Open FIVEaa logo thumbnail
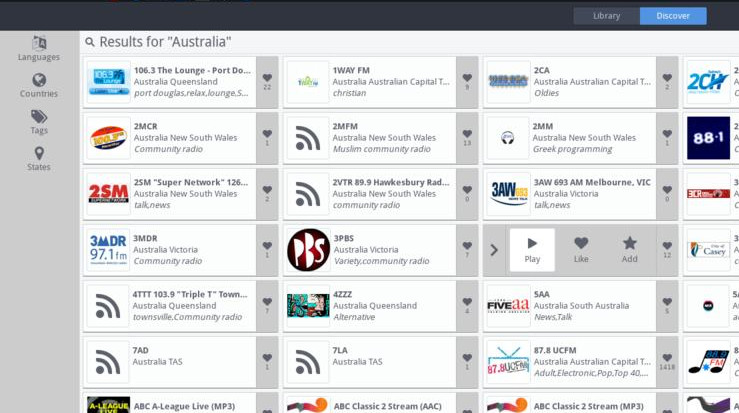This screenshot has width=739, height=413. pyautogui.click(x=508, y=306)
